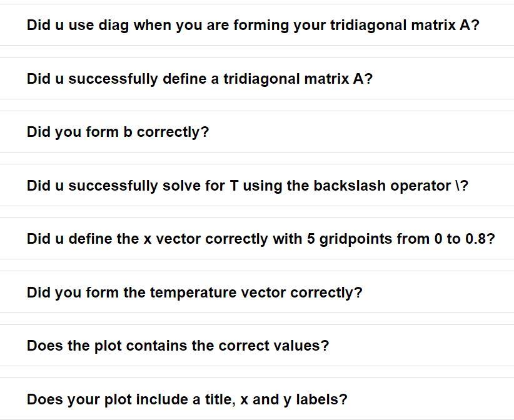Image resolution: width=514 pixels, height=420 pixels.
Task: Choose the x vector 5 gridpoints question
Action: point(257,239)
